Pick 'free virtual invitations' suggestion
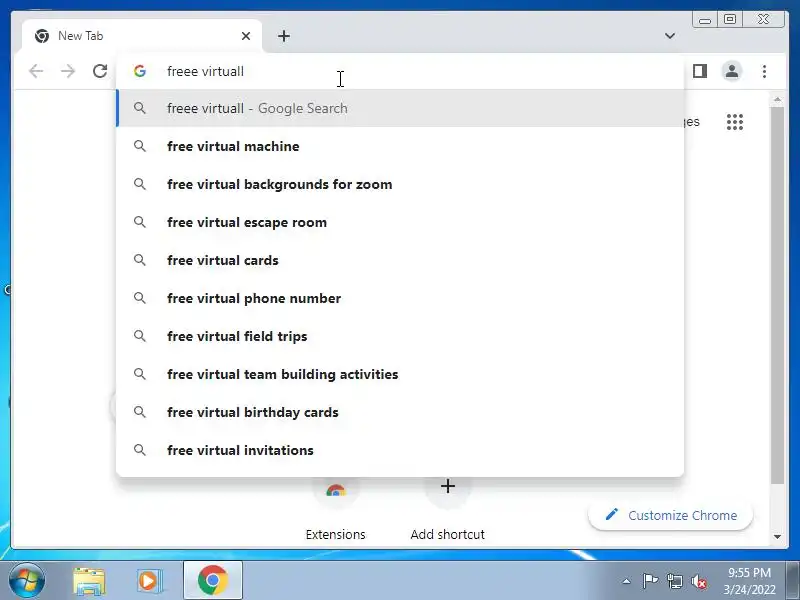Screen dimensions: 800x600 400,451
